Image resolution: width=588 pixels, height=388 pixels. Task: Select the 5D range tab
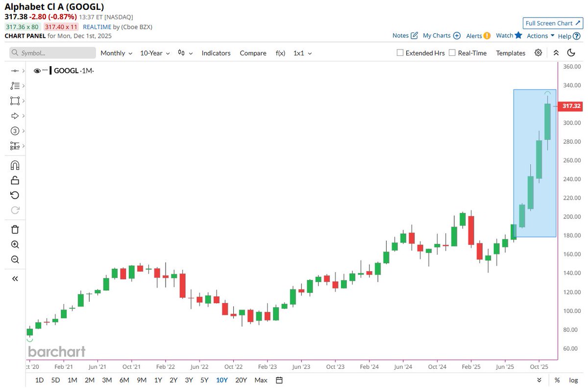click(56, 380)
